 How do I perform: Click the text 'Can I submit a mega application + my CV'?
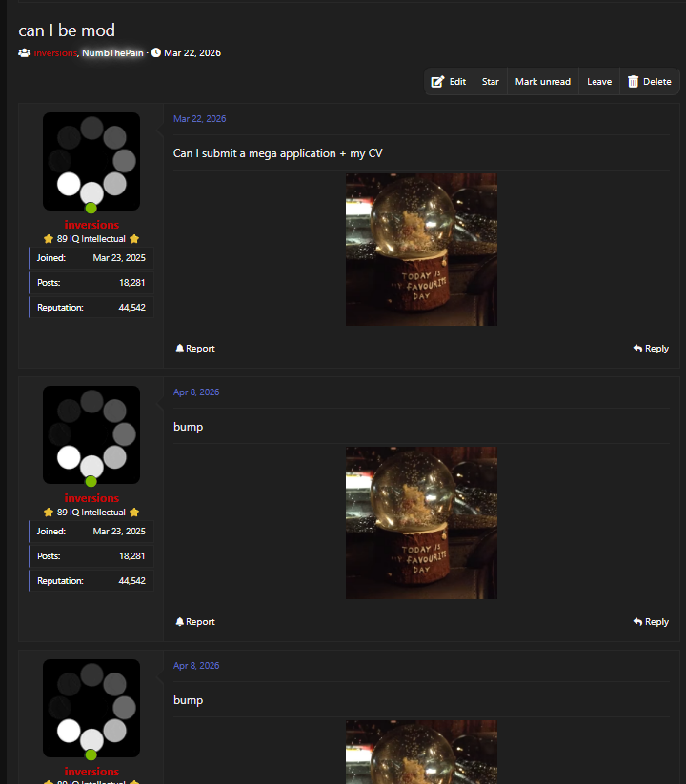pyautogui.click(x=278, y=153)
